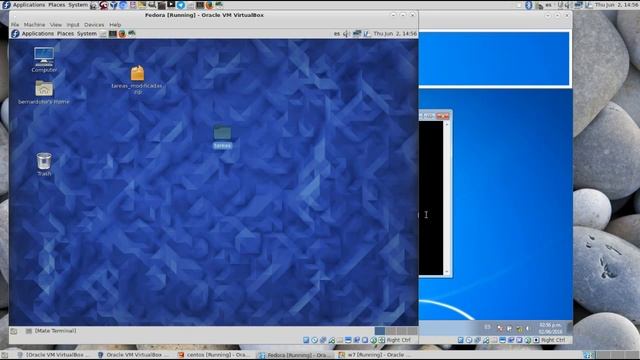Screen dimensions: 640x360
Task: Click guest panel volume speaker icon
Action: point(347,33)
